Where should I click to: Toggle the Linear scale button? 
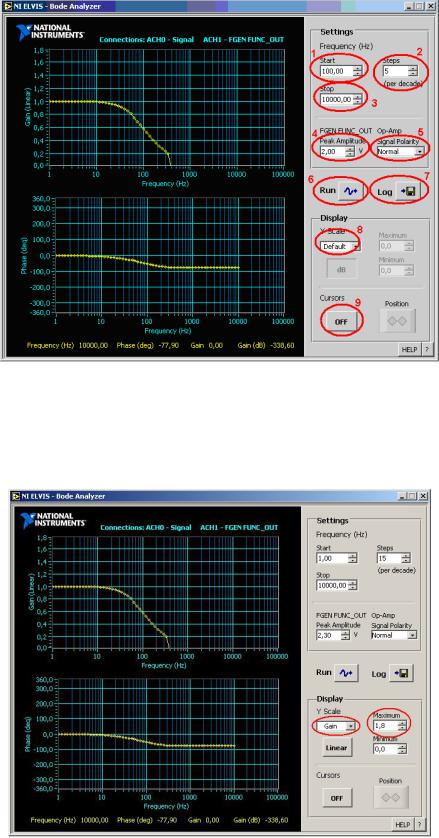coord(336,748)
